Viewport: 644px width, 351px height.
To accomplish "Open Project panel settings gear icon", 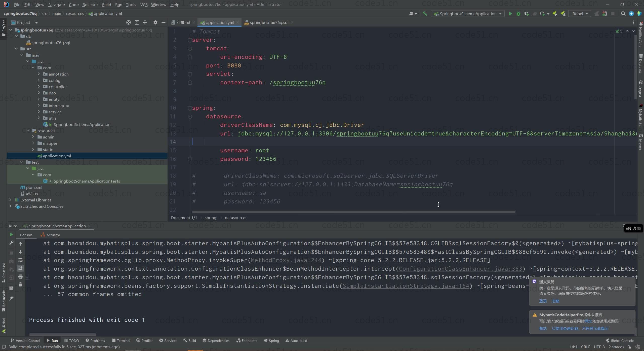I will 155,22.
